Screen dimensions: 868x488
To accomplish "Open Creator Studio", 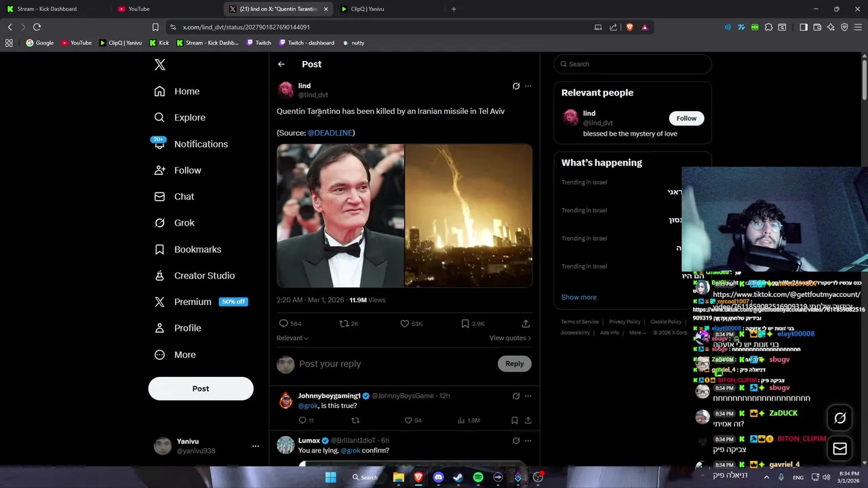I will click(195, 276).
